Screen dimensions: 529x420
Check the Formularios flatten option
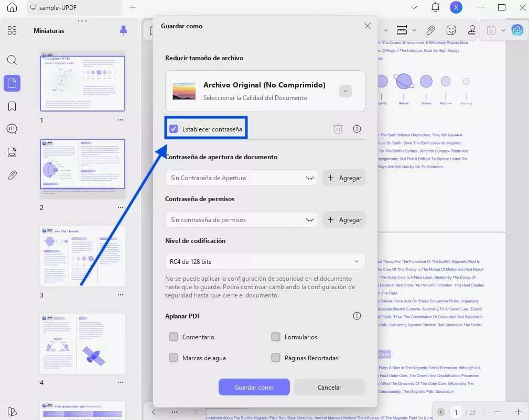[x=276, y=337]
